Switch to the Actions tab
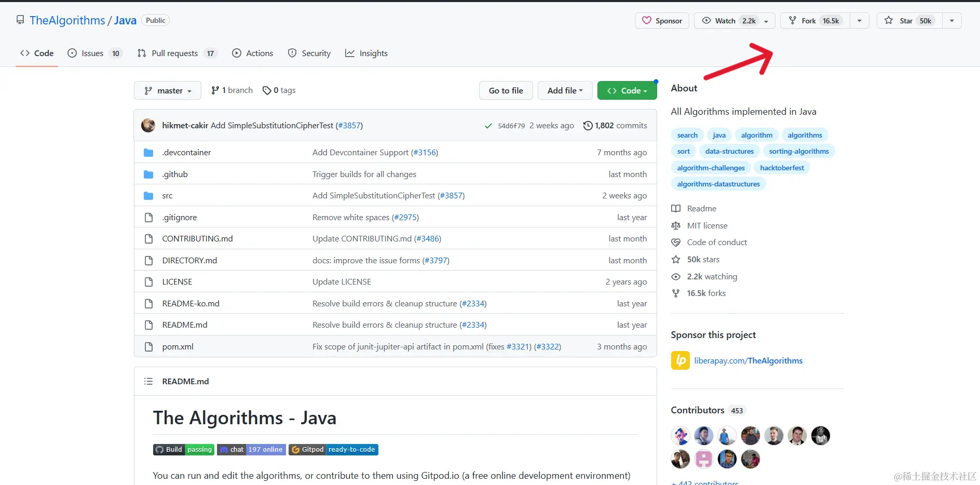This screenshot has height=485, width=980. coord(253,53)
